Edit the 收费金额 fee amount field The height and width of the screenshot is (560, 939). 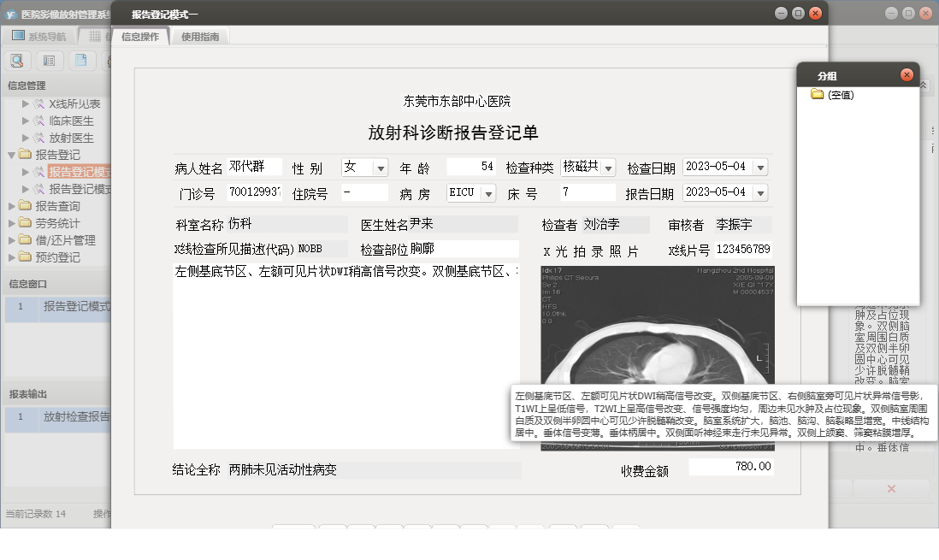pyautogui.click(x=731, y=466)
